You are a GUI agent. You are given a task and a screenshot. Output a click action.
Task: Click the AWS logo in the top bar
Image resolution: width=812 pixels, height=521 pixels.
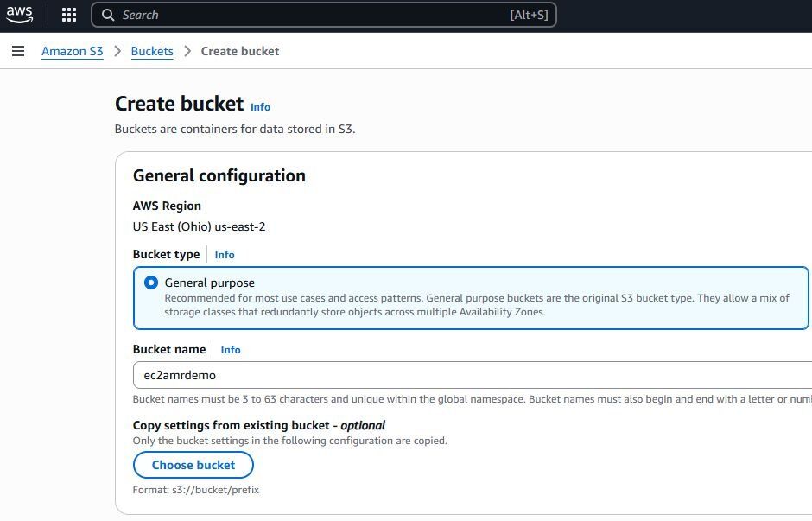19,14
